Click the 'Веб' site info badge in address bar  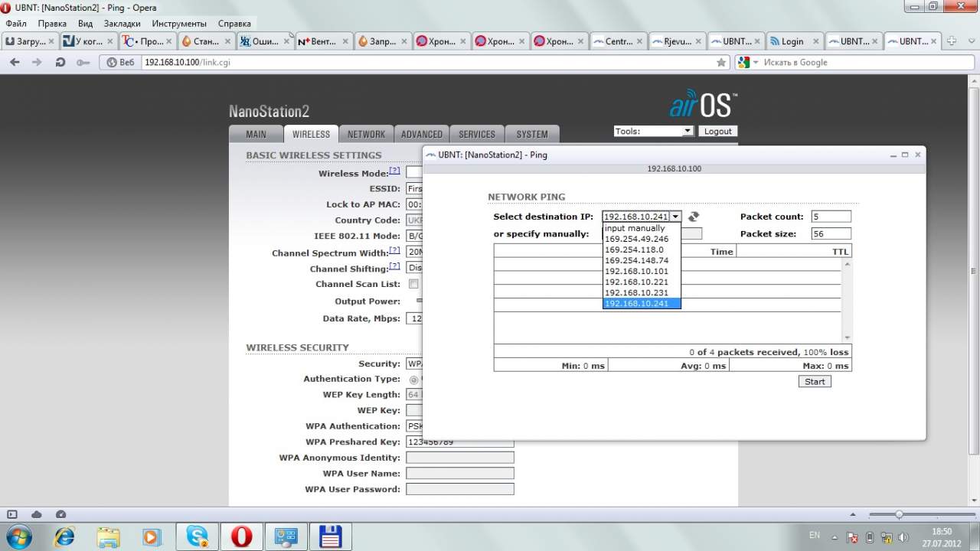[120, 62]
